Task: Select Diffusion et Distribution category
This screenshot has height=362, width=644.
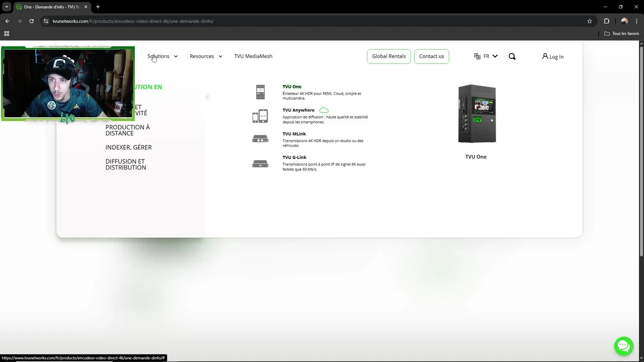Action: point(126,164)
